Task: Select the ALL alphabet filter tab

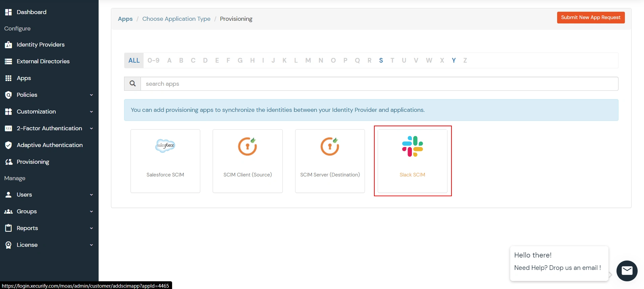Action: [134, 60]
